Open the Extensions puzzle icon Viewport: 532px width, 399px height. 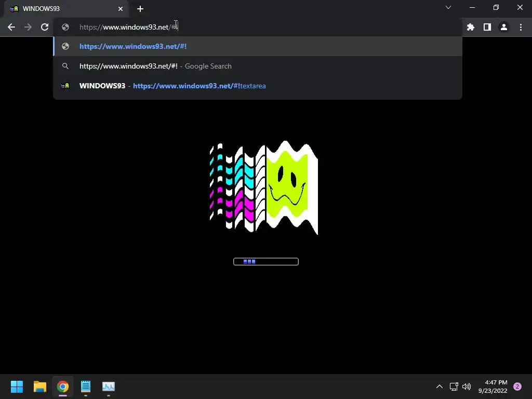pos(470,27)
